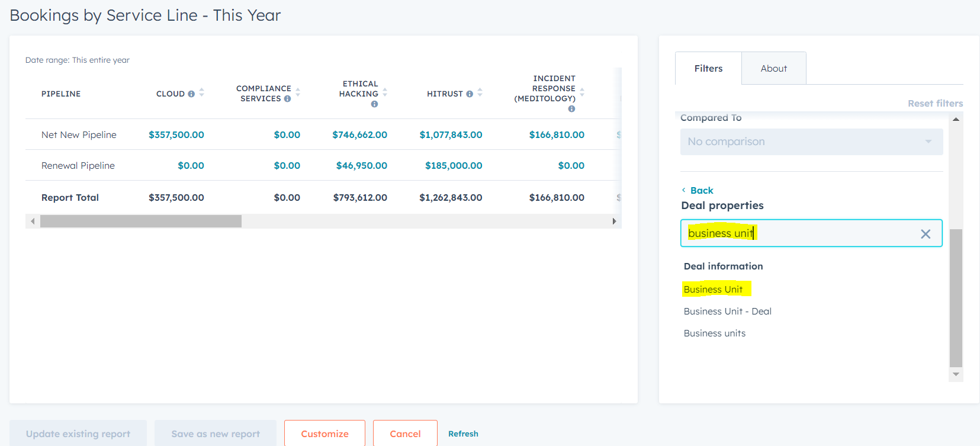Click the Incident Response info icon
Viewport: 980px width, 446px height.
pyautogui.click(x=571, y=109)
